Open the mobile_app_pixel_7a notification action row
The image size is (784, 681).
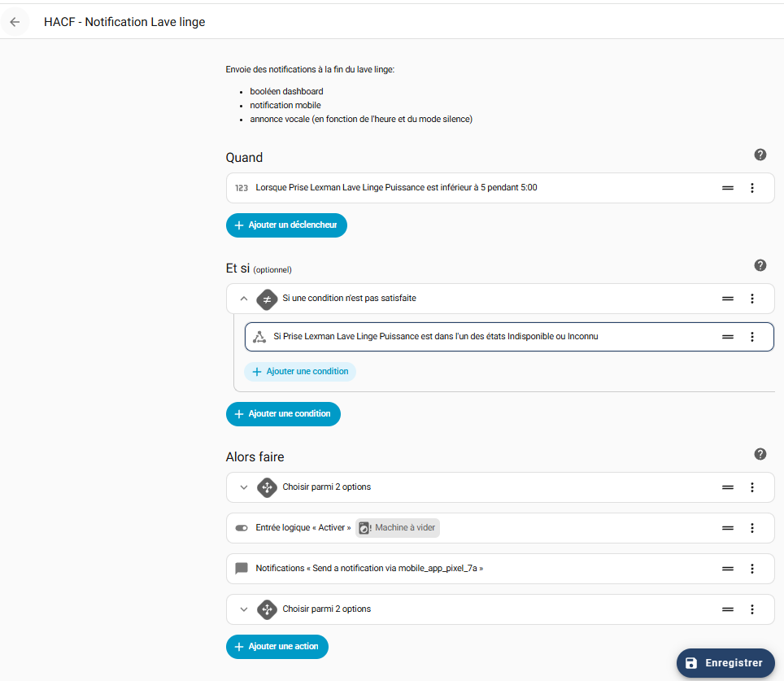[369, 569]
